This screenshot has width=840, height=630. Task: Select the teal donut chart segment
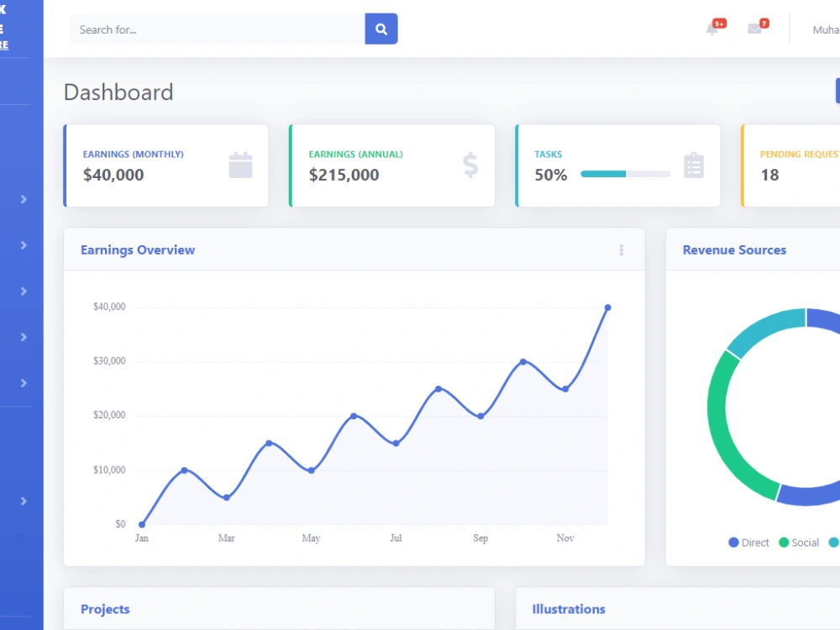[x=767, y=330]
